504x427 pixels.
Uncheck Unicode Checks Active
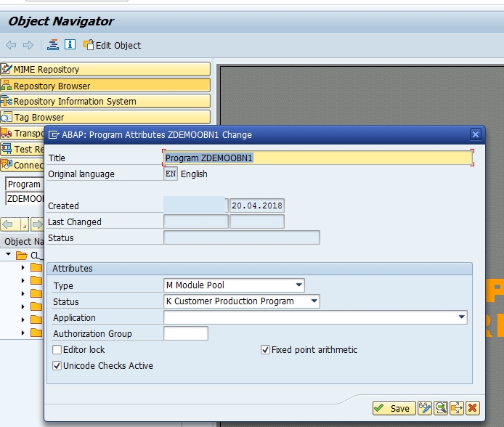pyautogui.click(x=57, y=365)
